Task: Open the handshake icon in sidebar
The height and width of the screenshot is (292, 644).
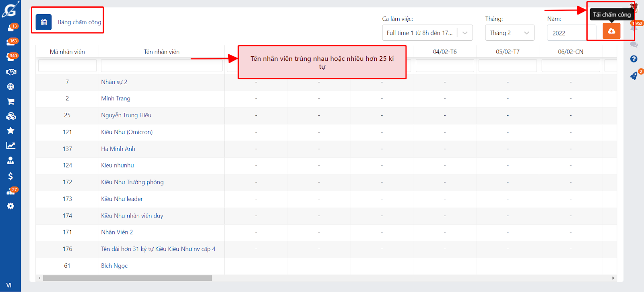Action: click(11, 72)
